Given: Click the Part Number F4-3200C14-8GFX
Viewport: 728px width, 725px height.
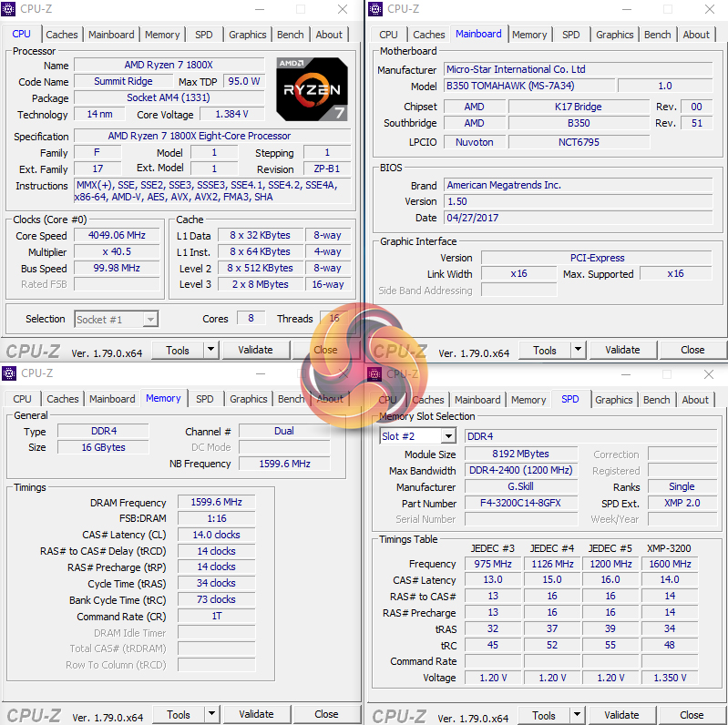Looking at the screenshot, I should coord(521,503).
